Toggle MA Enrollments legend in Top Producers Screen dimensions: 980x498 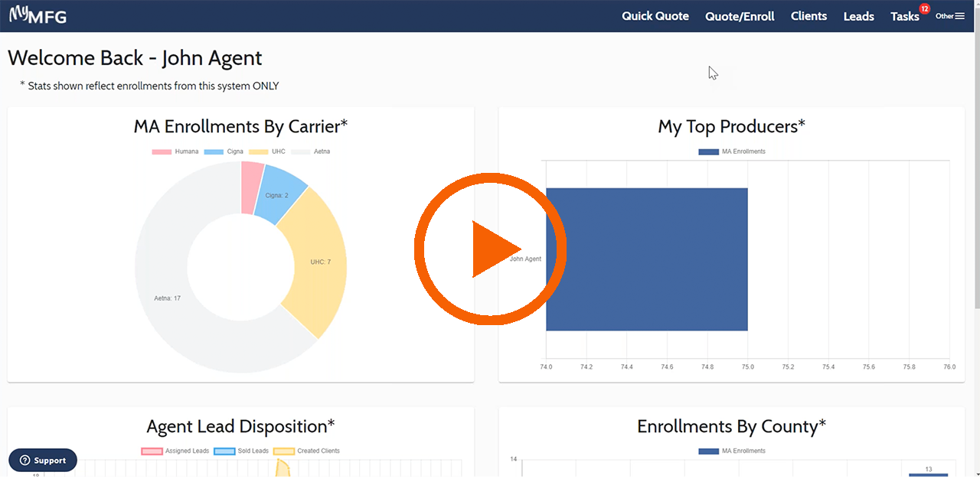[732, 151]
